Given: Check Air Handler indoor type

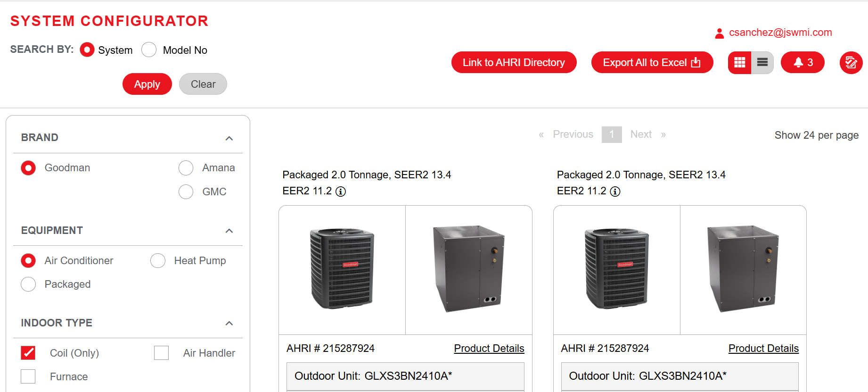Looking at the screenshot, I should tap(161, 353).
